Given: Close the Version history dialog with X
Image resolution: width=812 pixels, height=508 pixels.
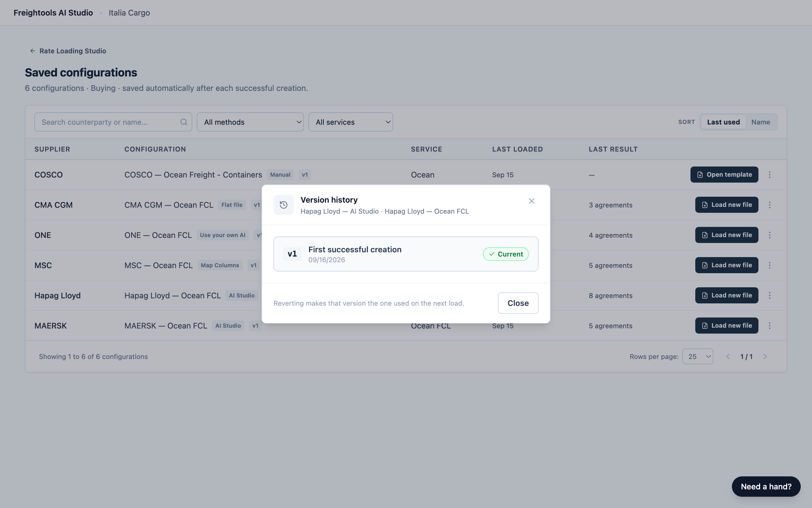Looking at the screenshot, I should tap(531, 201).
